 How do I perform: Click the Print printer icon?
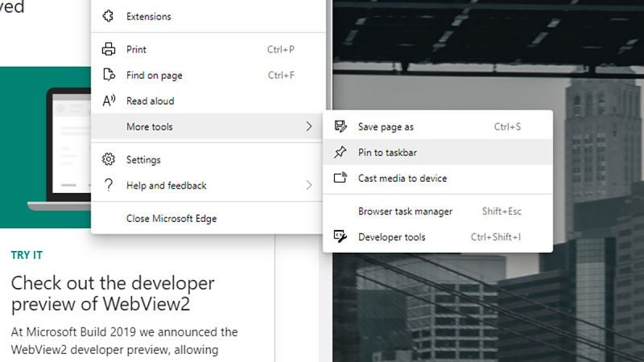[x=109, y=50]
